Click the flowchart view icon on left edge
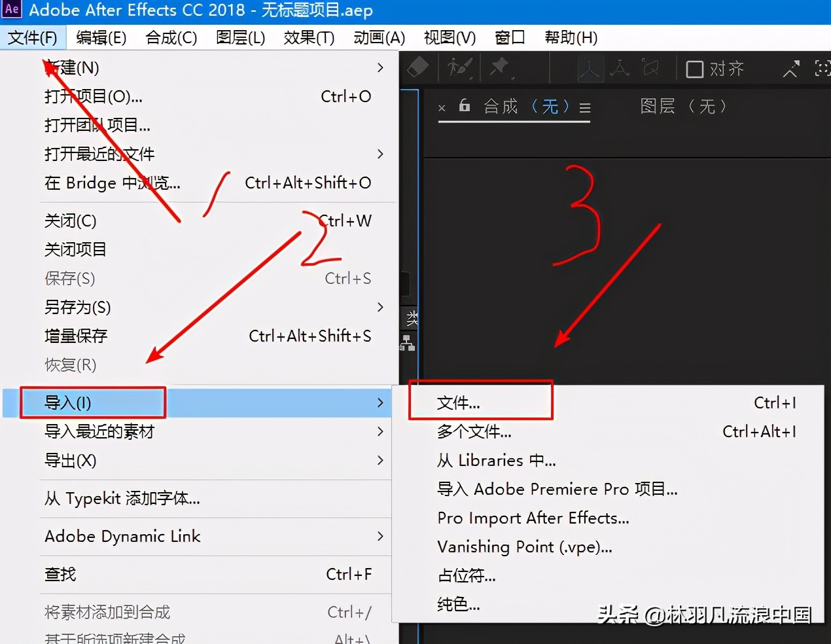Image resolution: width=831 pixels, height=644 pixels. point(408,342)
